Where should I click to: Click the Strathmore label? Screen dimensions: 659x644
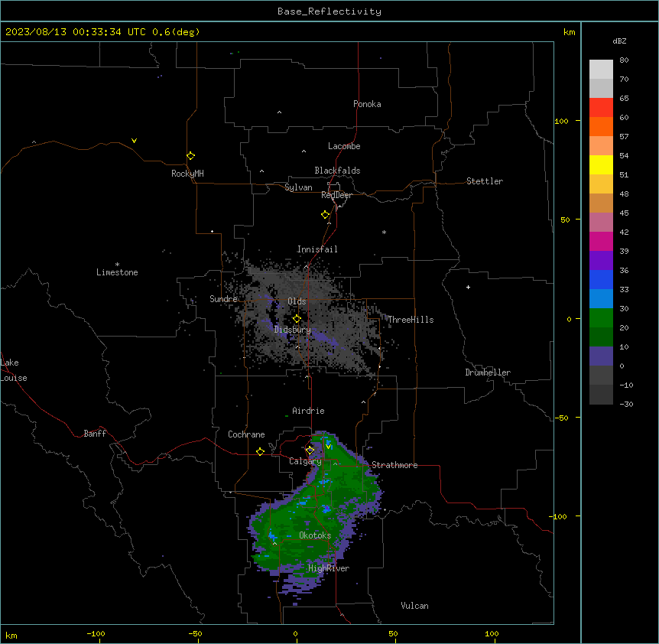click(x=394, y=465)
